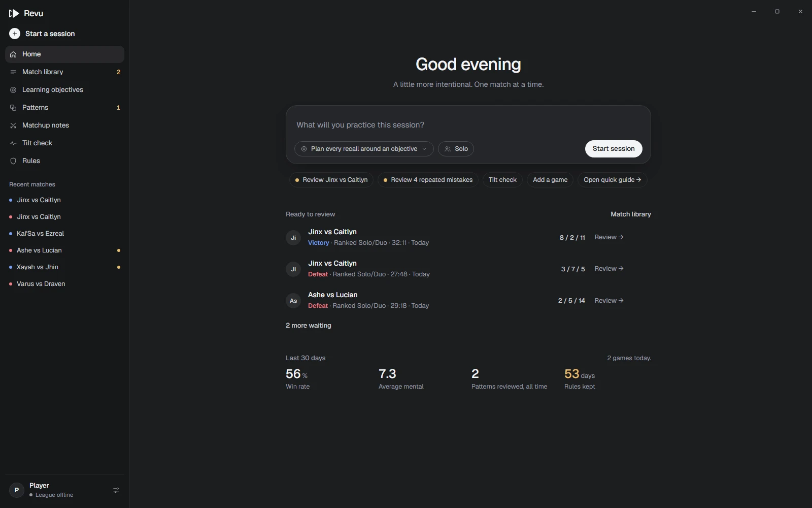812x508 pixels.
Task: Open Match library link above review list
Action: pyautogui.click(x=631, y=214)
